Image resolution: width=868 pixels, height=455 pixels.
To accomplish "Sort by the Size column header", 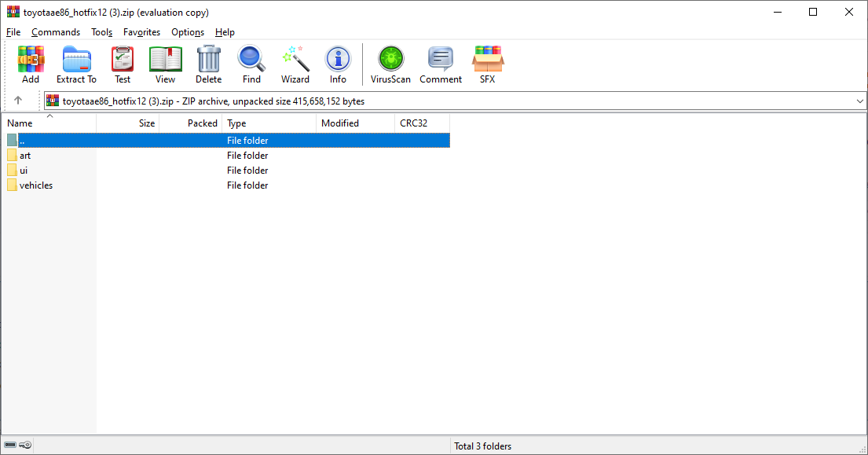I will click(x=128, y=123).
